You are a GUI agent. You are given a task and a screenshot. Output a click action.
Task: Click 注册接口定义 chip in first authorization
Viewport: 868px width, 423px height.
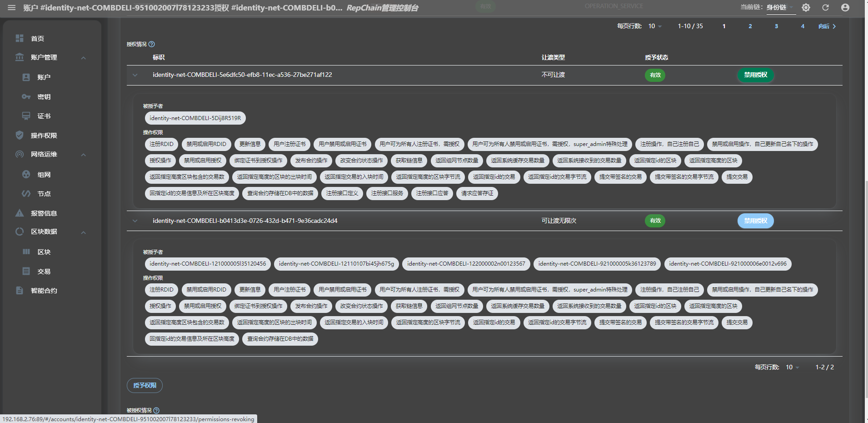click(x=342, y=193)
